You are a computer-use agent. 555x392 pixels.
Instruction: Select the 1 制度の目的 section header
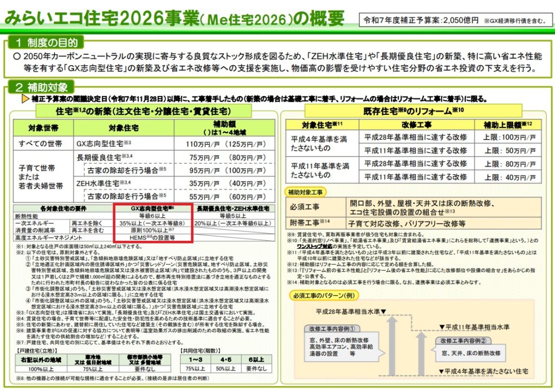(x=46, y=42)
